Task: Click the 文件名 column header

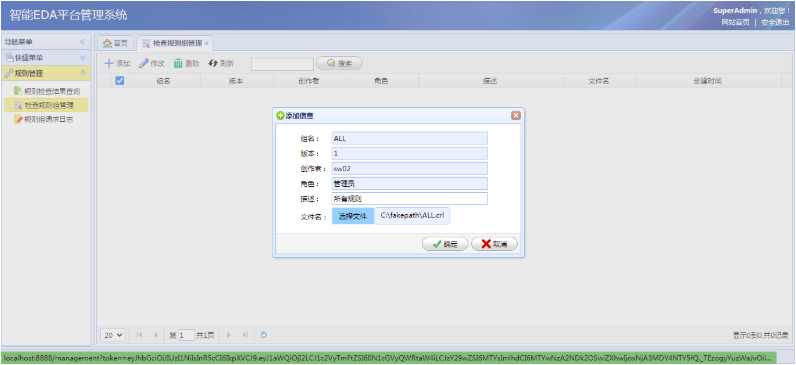Action: pyautogui.click(x=599, y=81)
